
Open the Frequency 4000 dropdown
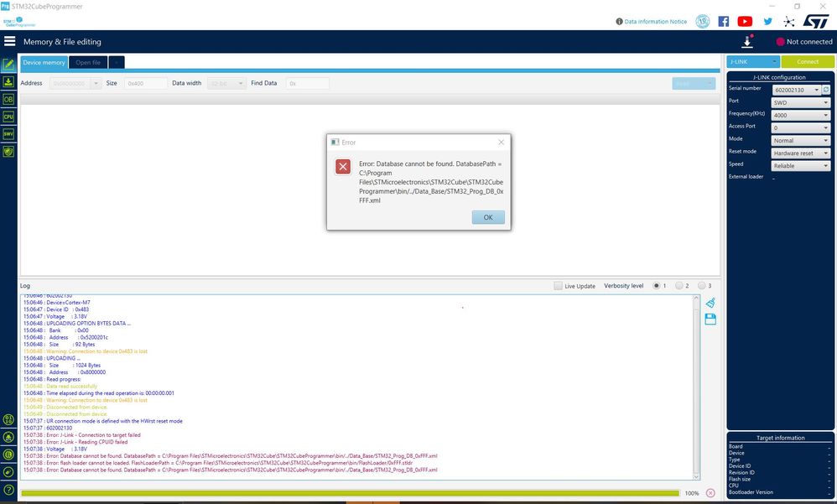pos(801,115)
